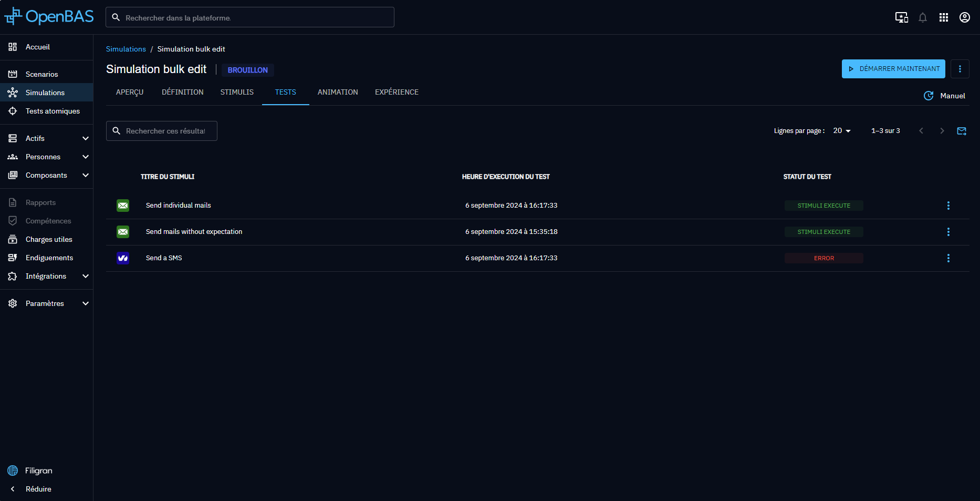Open the apps grid menu icon
The height and width of the screenshot is (501, 980).
(x=943, y=17)
